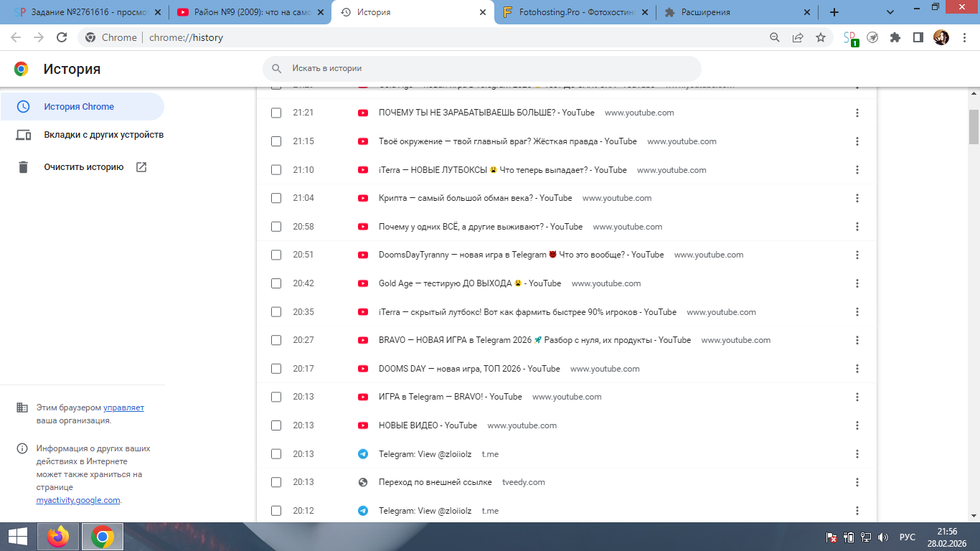Tick the checkbox for the tveedy.com entry
The height and width of the screenshot is (551, 980).
[276, 482]
